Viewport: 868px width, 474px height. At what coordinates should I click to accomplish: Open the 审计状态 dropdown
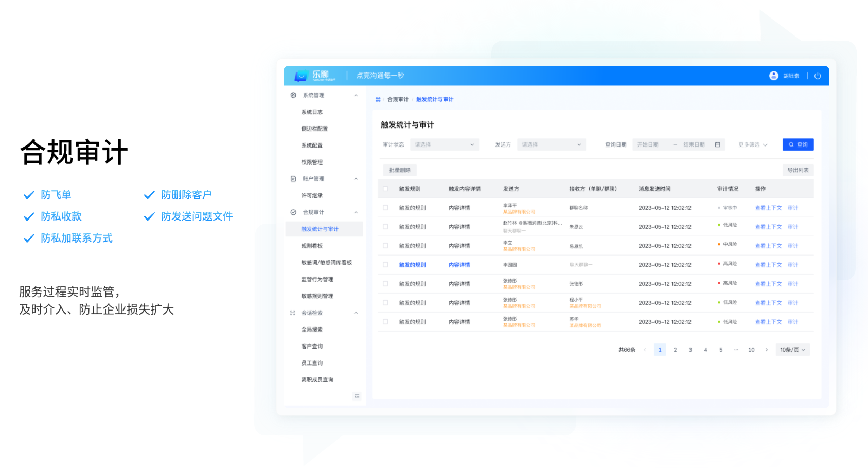(x=445, y=145)
